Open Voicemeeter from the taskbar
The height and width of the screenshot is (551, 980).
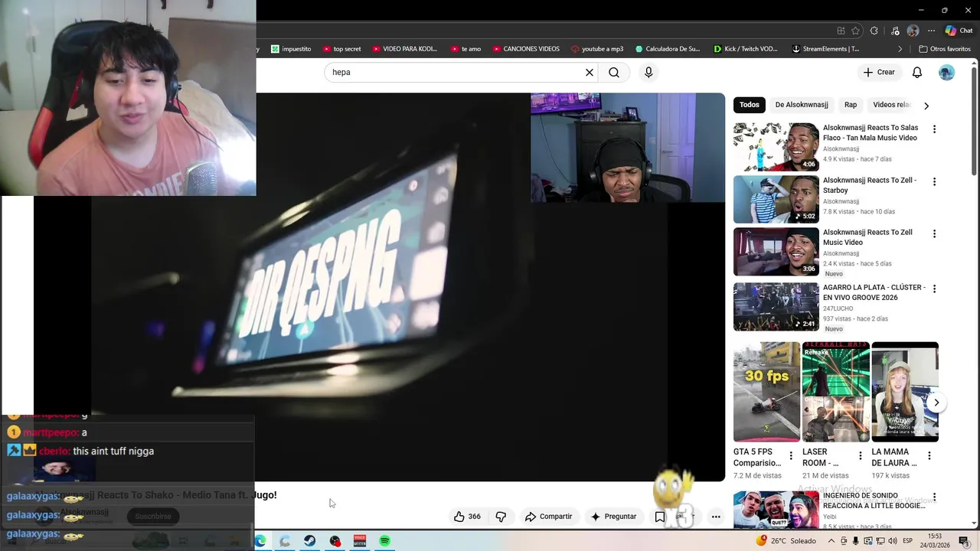360,541
